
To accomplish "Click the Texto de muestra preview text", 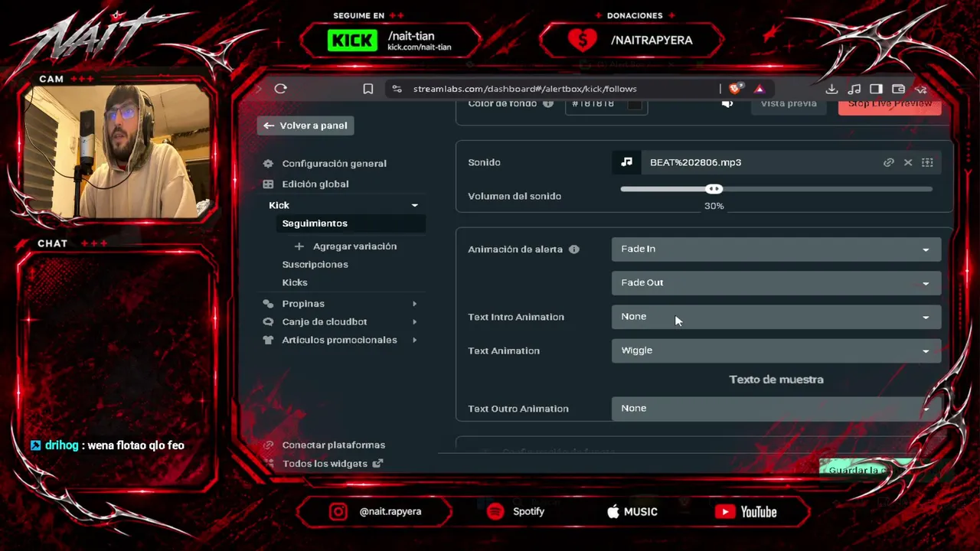I will pos(776,380).
